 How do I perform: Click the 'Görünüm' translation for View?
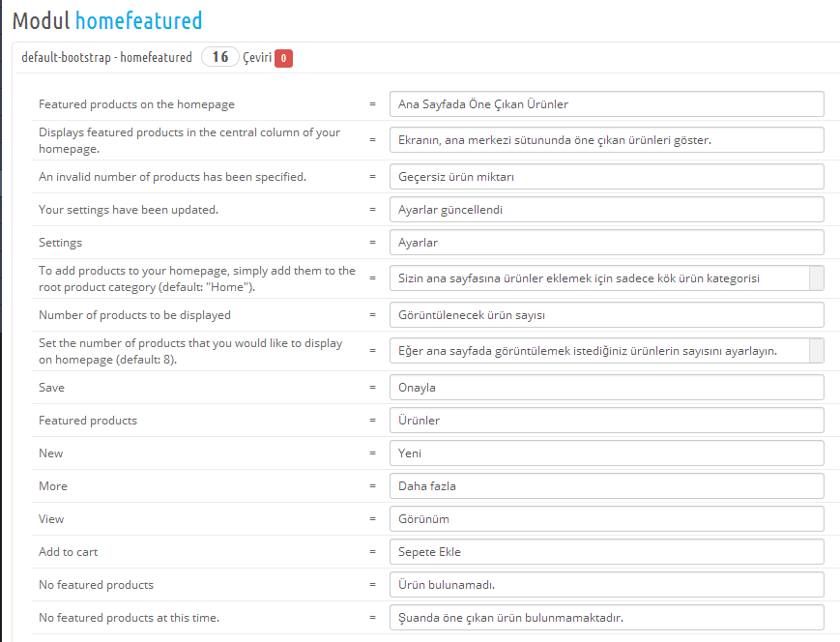pyautogui.click(x=606, y=519)
